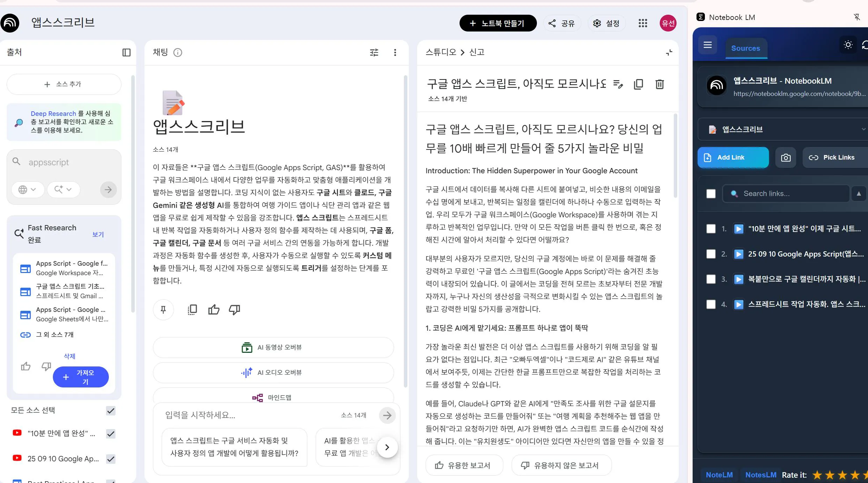Uncheck the "10분 만에 앱 완성" source
This screenshot has width=868, height=483.
tap(111, 434)
